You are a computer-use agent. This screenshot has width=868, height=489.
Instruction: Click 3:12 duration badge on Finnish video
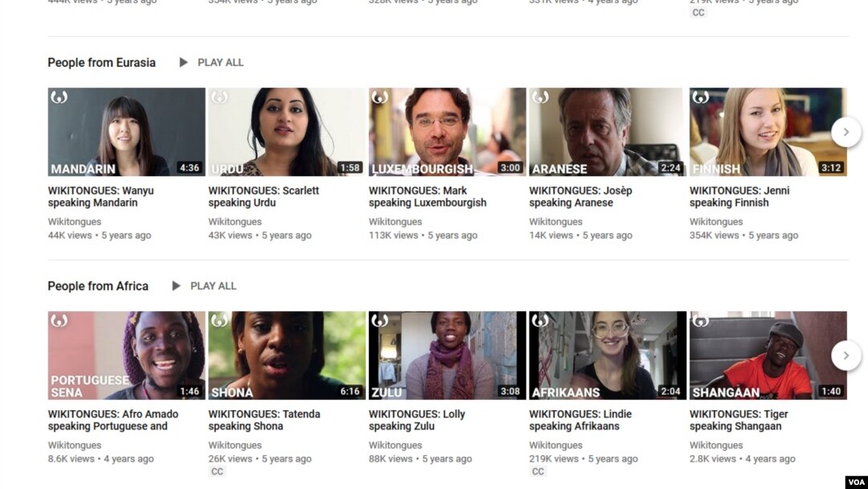pyautogui.click(x=831, y=168)
